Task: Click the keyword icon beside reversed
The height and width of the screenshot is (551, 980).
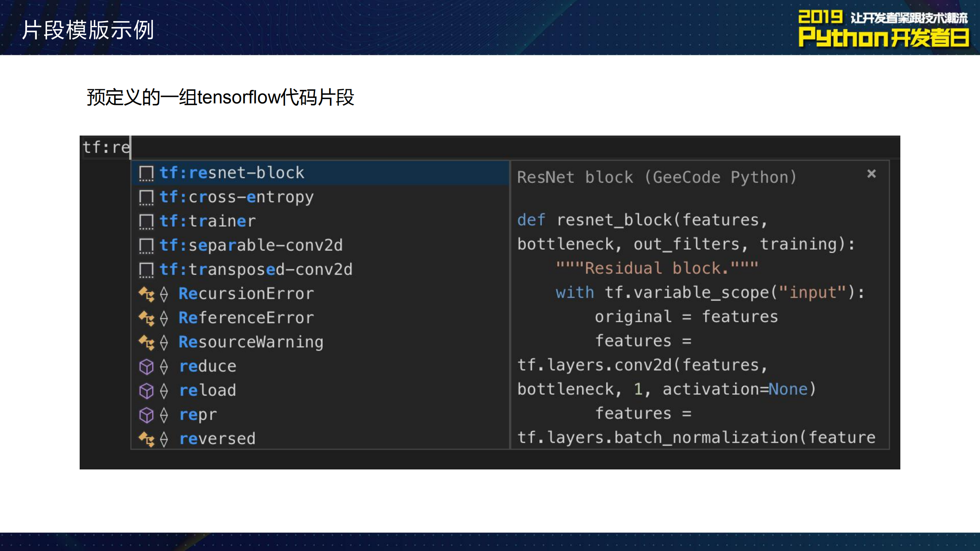Action: click(147, 438)
